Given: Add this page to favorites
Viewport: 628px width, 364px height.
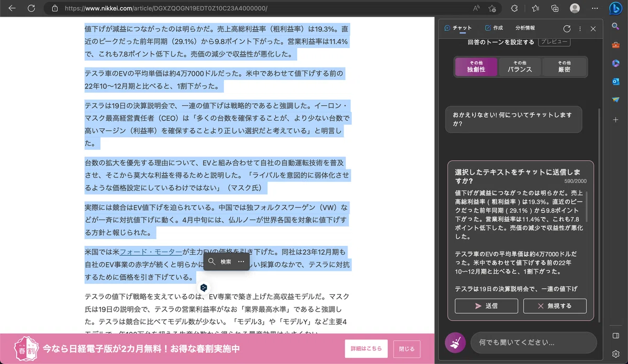Looking at the screenshot, I should (492, 8).
